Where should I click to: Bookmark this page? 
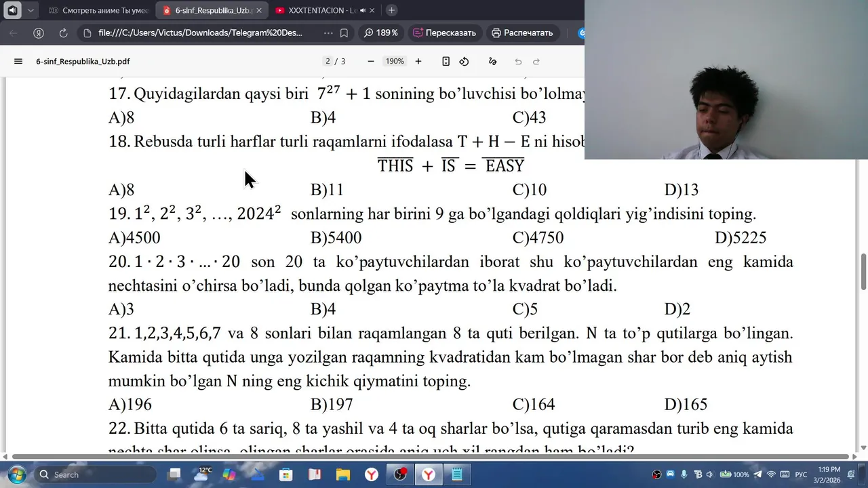(344, 33)
